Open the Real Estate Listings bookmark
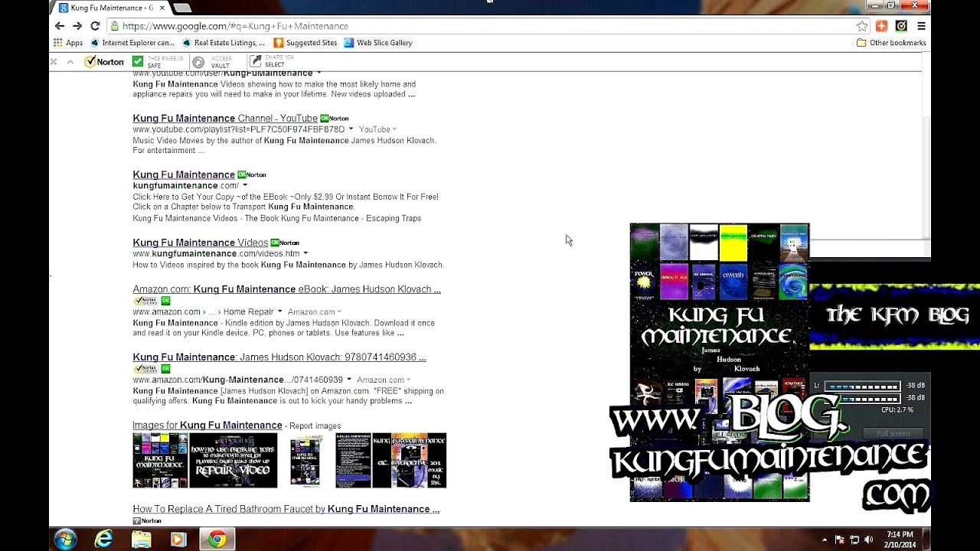 [x=224, y=43]
